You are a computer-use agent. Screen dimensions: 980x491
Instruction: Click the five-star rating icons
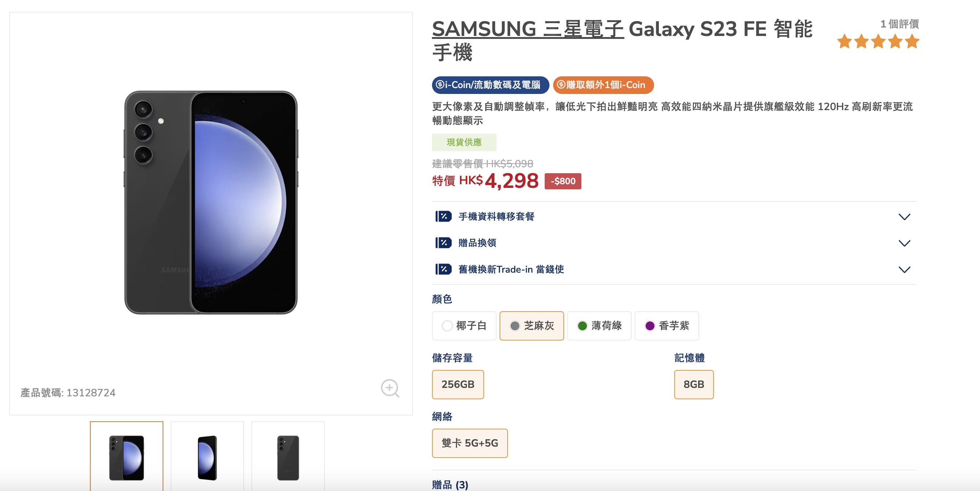878,41
